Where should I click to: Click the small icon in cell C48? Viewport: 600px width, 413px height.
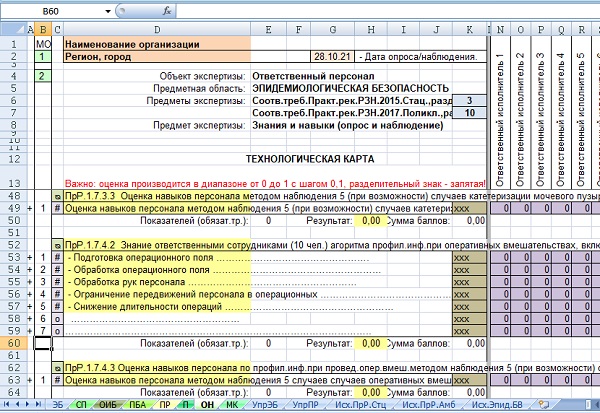click(57, 196)
